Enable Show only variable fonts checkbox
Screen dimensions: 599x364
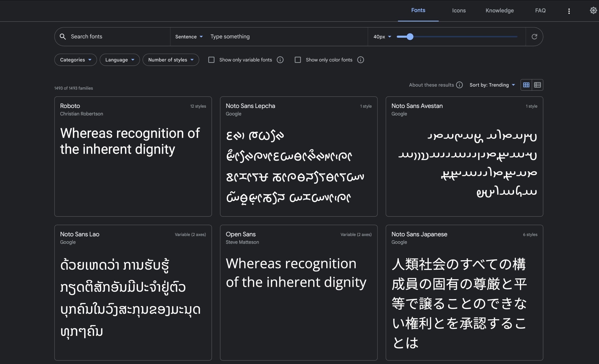click(x=211, y=60)
